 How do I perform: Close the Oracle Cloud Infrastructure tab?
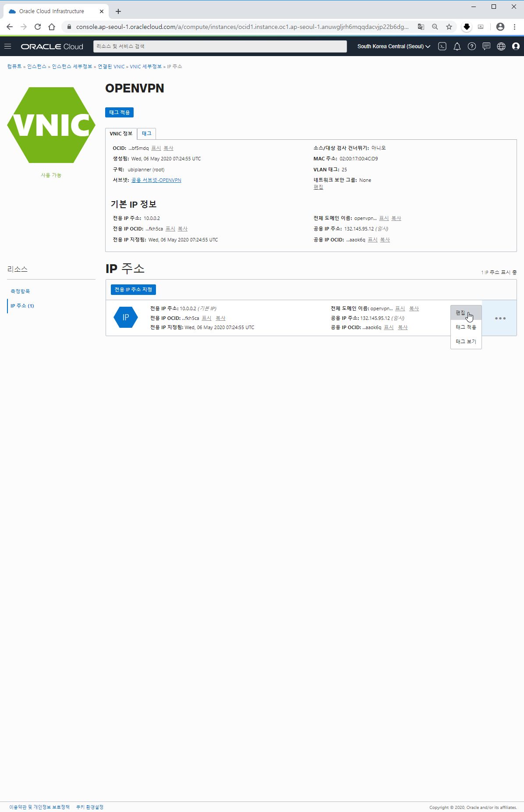[102, 11]
